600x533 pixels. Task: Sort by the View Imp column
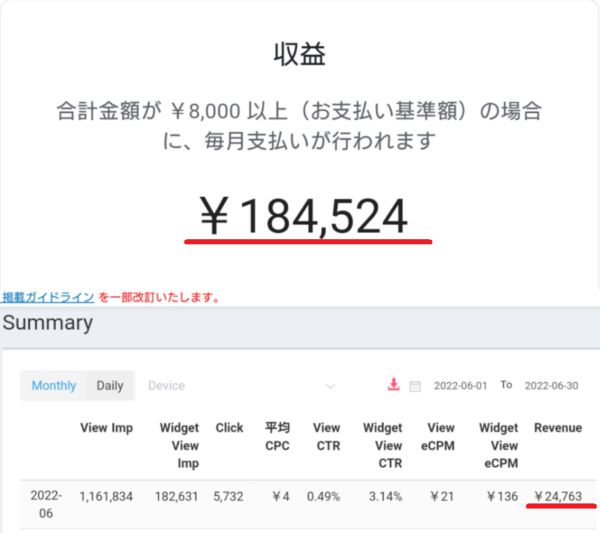point(106,428)
